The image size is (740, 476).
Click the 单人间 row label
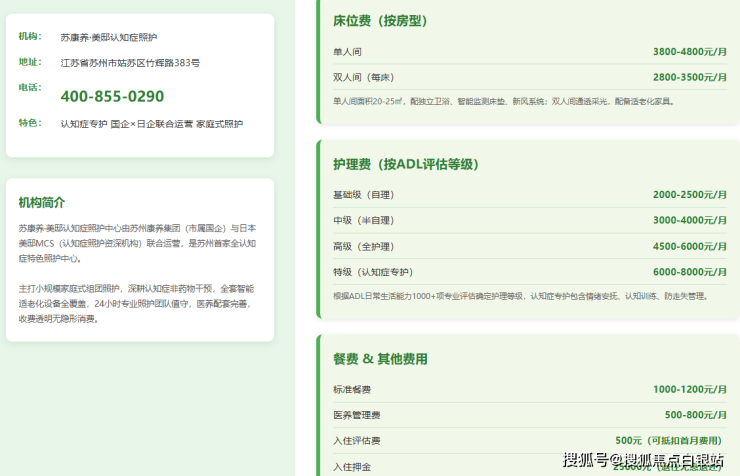click(347, 52)
